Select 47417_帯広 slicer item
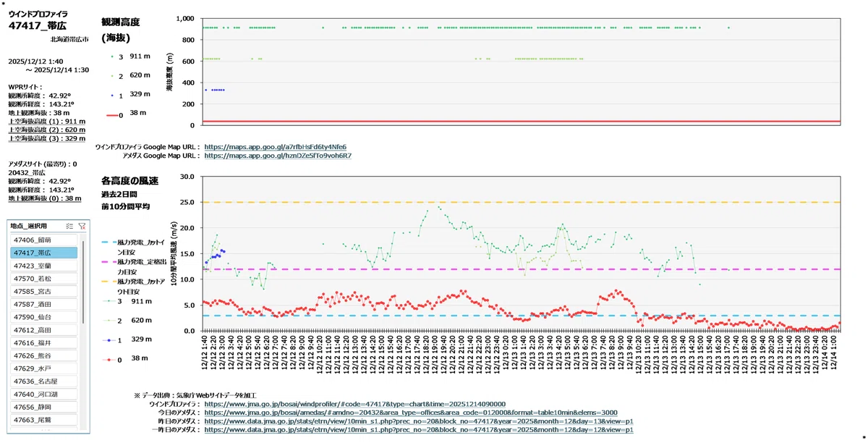 point(43,253)
